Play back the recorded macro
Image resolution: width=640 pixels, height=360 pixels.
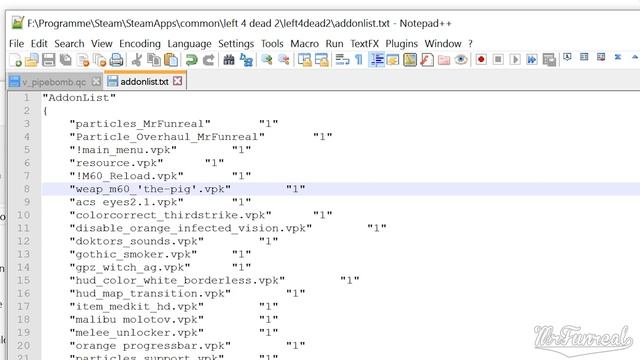coord(515,60)
